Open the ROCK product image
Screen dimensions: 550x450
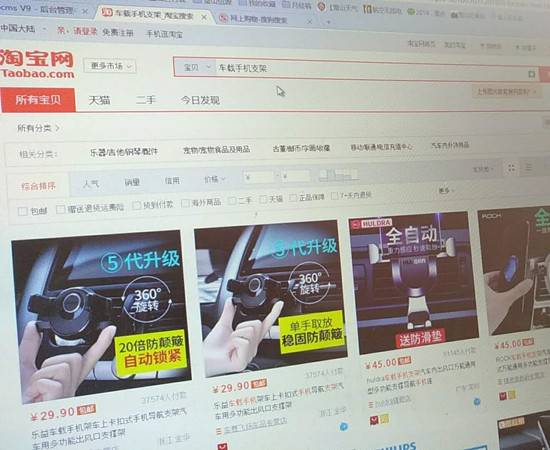coord(514,271)
